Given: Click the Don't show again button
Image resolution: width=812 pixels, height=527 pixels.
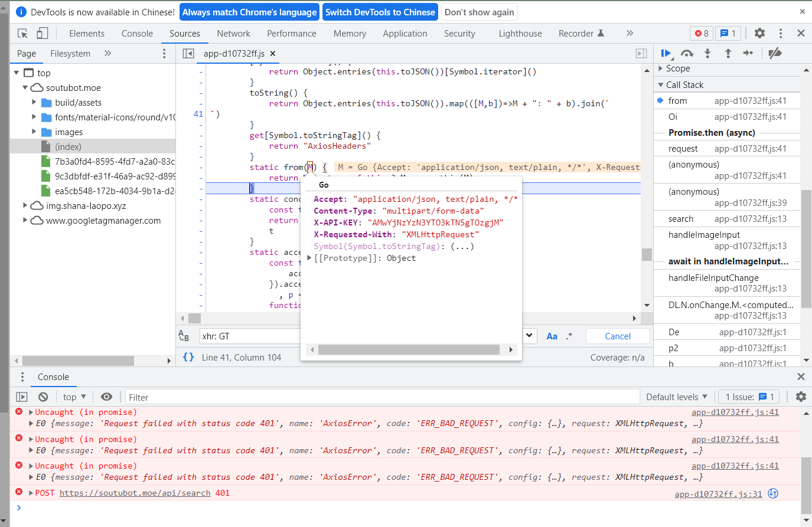Looking at the screenshot, I should [x=480, y=12].
